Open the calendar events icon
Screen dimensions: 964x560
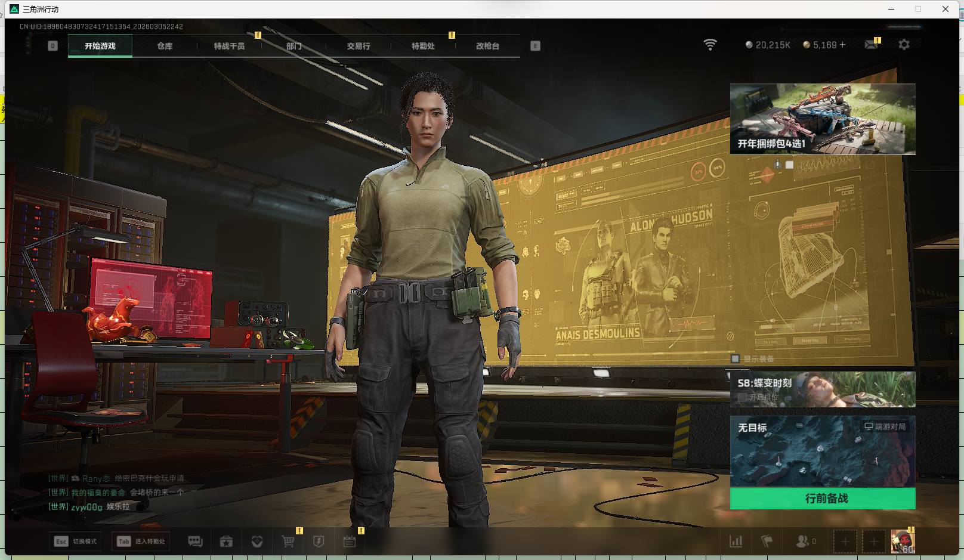click(350, 542)
